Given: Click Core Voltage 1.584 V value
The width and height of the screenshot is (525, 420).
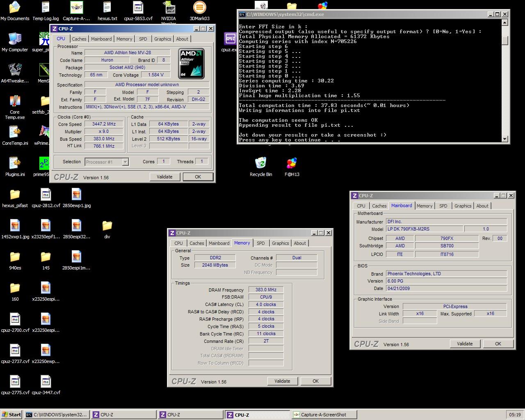Looking at the screenshot, I should (156, 75).
